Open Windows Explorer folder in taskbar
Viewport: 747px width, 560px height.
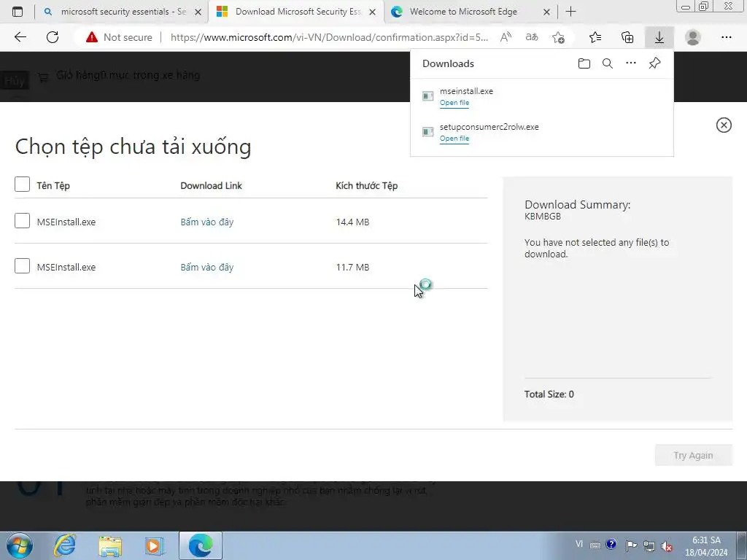point(110,545)
